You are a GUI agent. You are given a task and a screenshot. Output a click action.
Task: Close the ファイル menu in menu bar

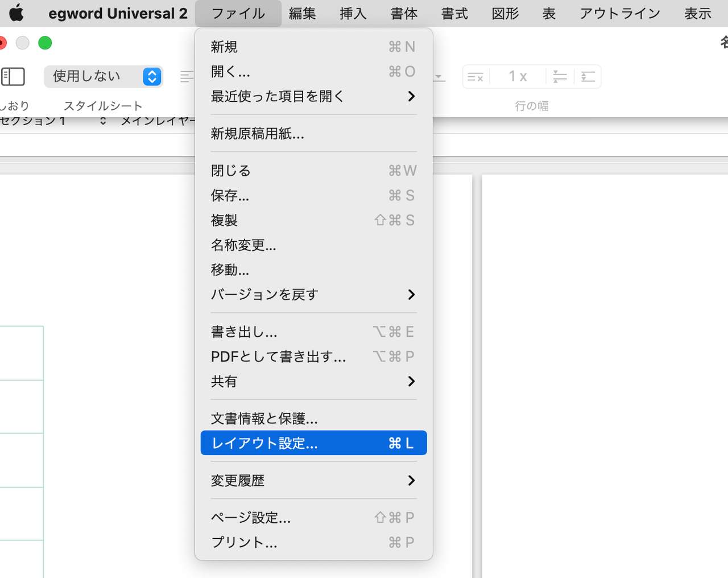(x=238, y=13)
